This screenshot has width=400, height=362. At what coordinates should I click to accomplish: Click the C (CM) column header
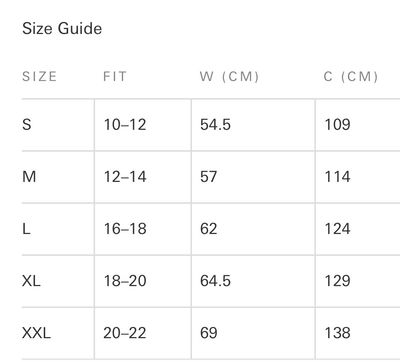(x=351, y=77)
